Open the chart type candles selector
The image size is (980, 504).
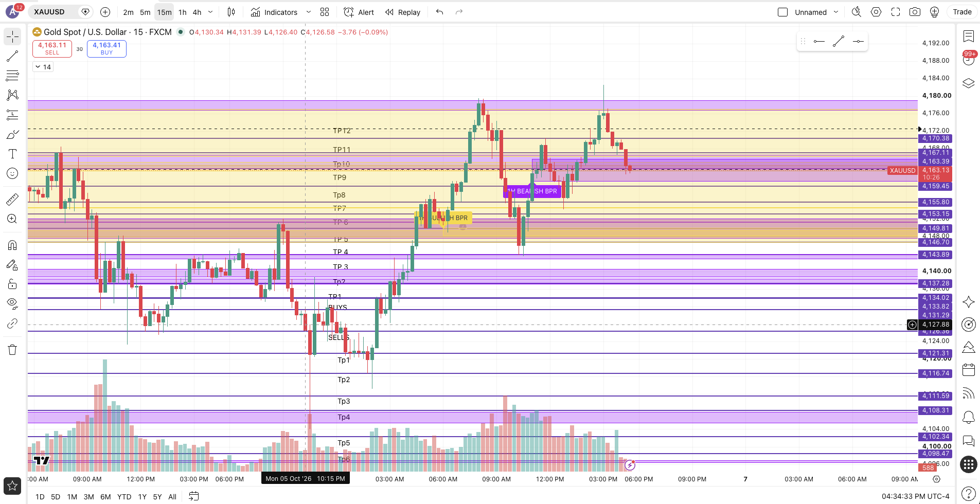[231, 12]
